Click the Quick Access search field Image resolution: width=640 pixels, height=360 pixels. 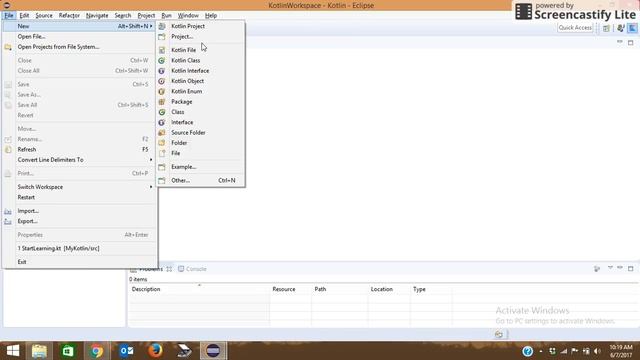click(x=575, y=28)
